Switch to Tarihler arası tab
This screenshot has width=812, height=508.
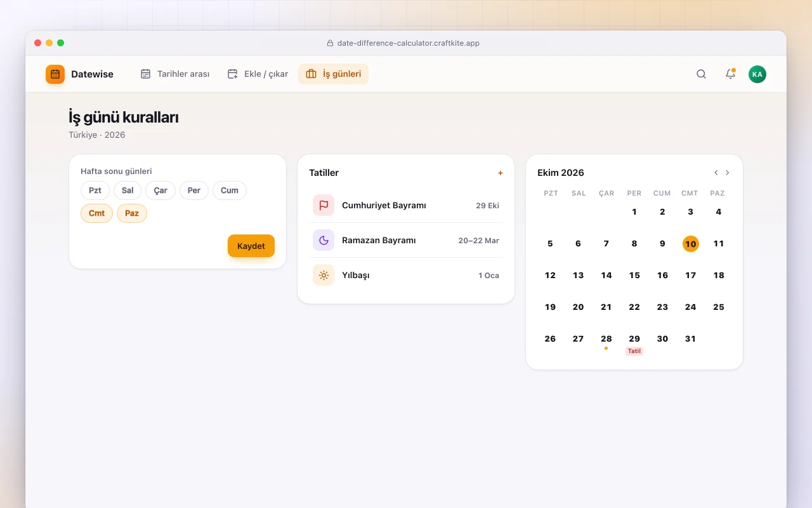coord(175,74)
